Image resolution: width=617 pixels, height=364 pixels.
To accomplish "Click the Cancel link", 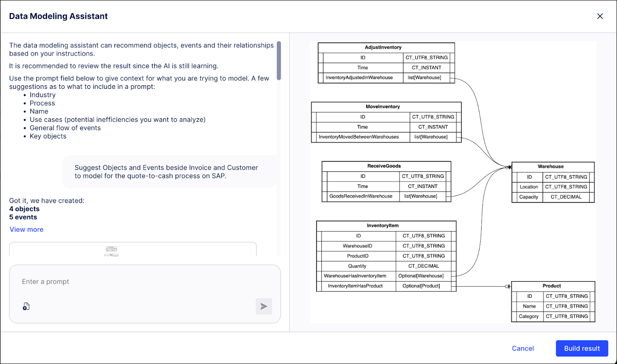I will tap(523, 348).
